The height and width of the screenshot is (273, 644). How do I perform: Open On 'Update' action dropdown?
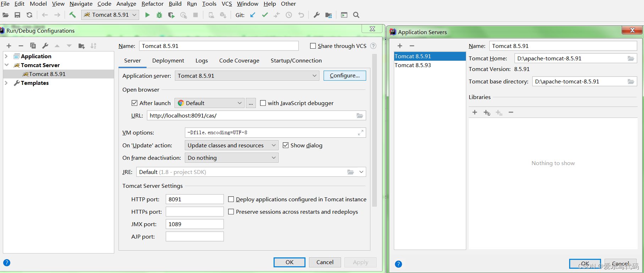(231, 145)
